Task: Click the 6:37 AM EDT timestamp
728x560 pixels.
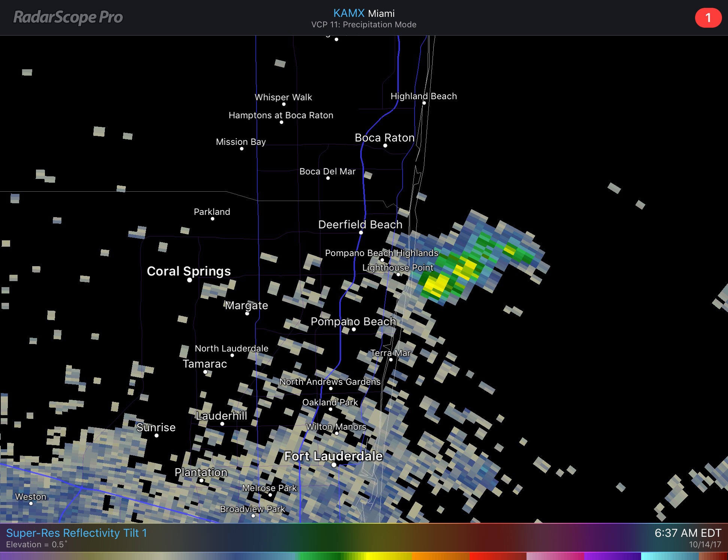Action: [x=688, y=533]
